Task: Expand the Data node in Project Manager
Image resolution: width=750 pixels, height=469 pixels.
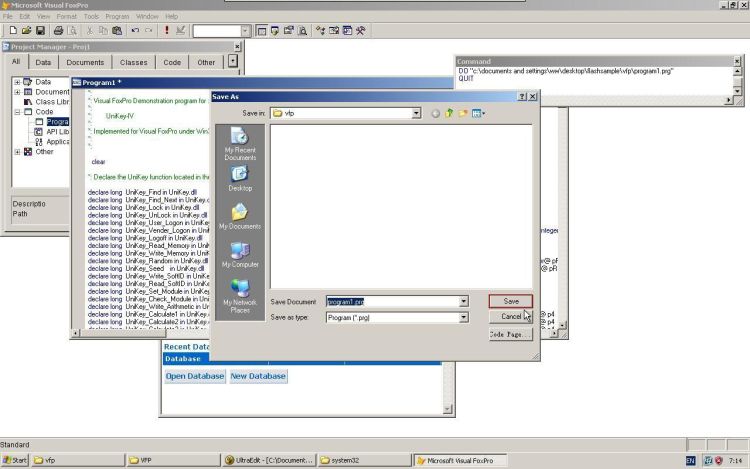Action: pos(17,82)
